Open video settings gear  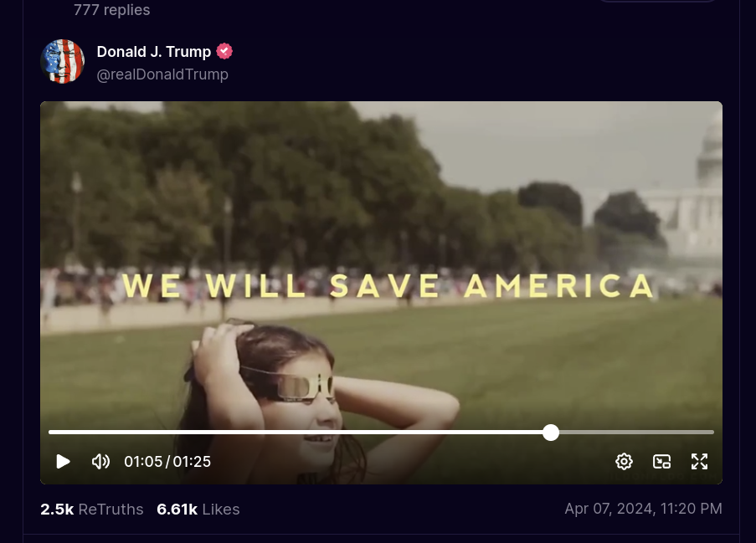click(624, 462)
